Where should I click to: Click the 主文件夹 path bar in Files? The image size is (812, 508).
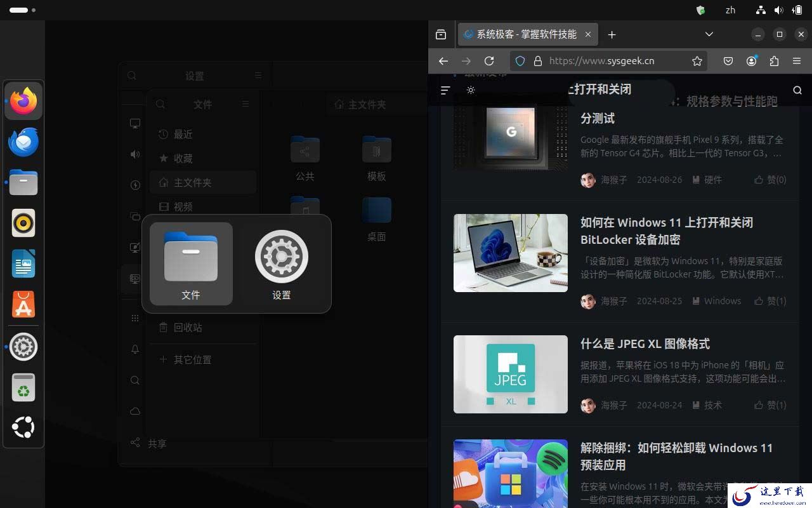click(377, 104)
